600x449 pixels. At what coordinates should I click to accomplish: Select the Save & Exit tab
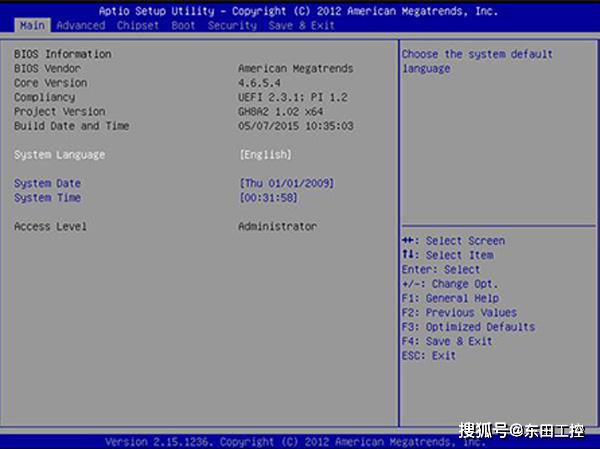(x=302, y=26)
